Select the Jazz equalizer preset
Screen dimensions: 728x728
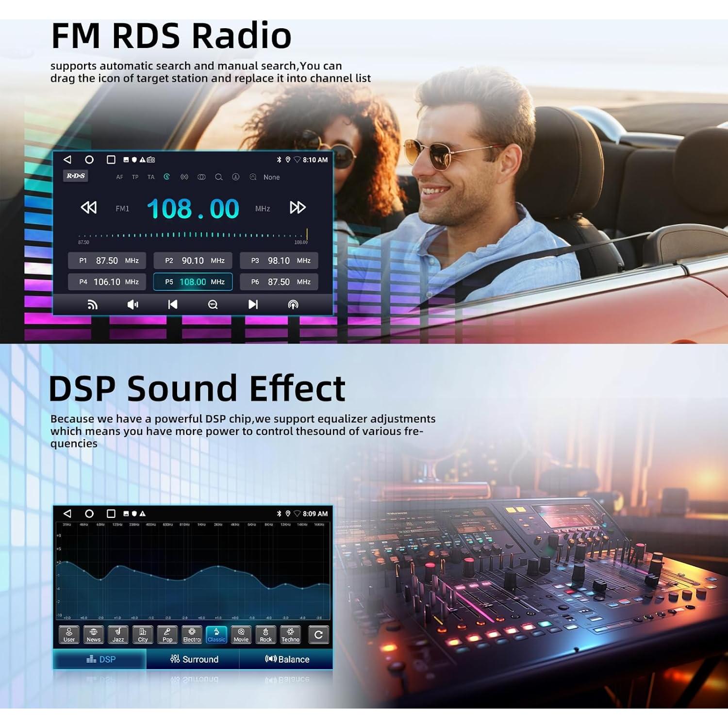(x=118, y=634)
